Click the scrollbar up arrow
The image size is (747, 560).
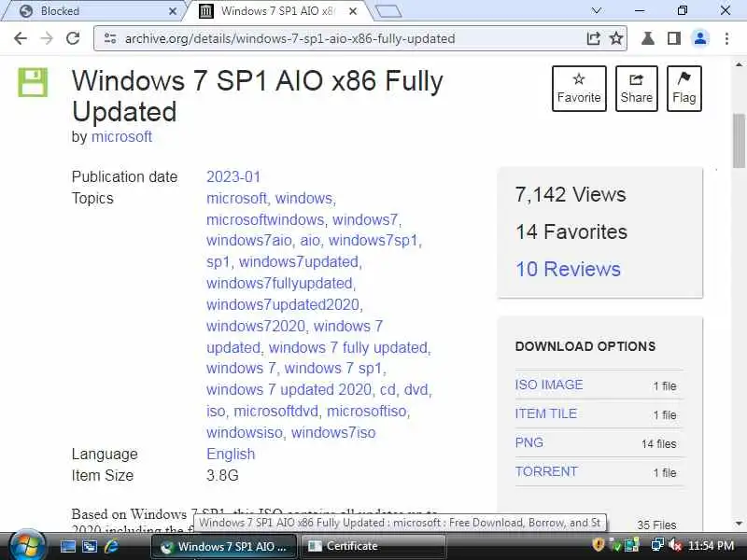point(739,63)
